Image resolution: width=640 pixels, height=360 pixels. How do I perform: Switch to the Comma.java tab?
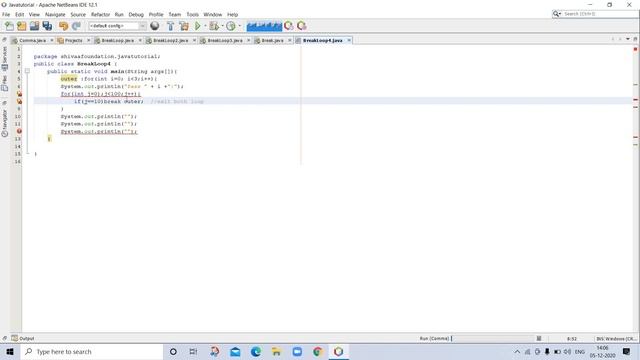(x=32, y=40)
